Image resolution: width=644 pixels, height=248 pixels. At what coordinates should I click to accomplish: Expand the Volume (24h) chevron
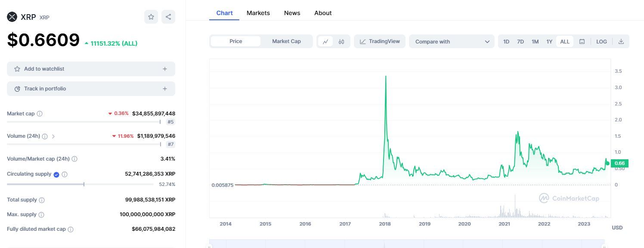pyautogui.click(x=53, y=136)
